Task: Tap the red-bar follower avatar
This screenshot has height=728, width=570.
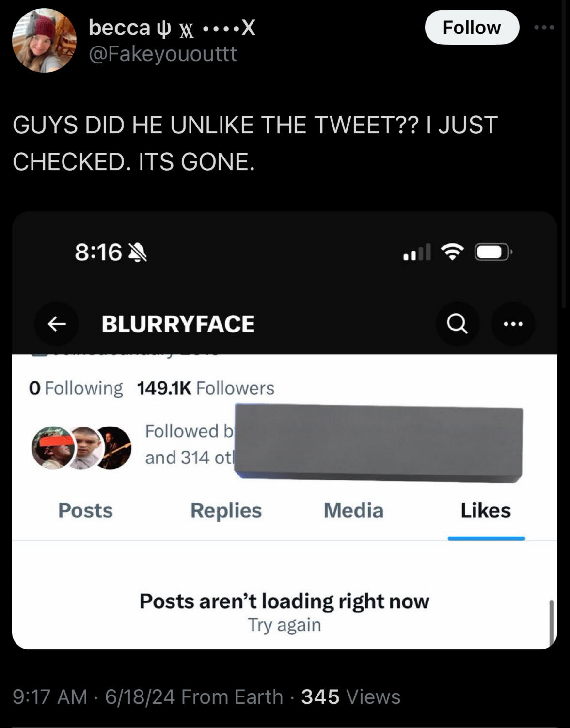Action: (51, 447)
